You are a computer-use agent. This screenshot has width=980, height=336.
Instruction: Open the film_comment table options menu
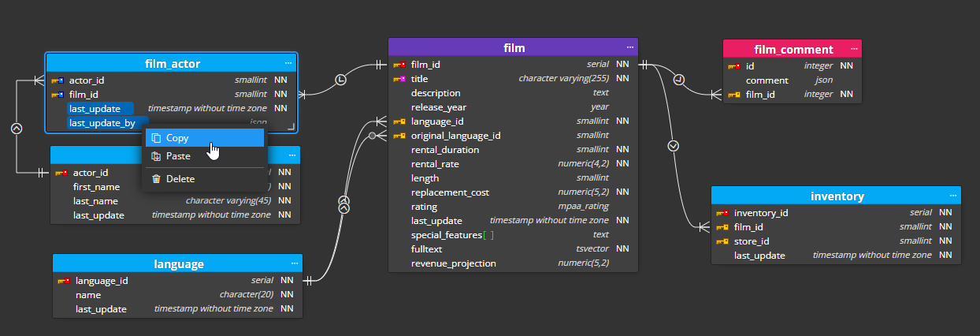[x=854, y=49]
